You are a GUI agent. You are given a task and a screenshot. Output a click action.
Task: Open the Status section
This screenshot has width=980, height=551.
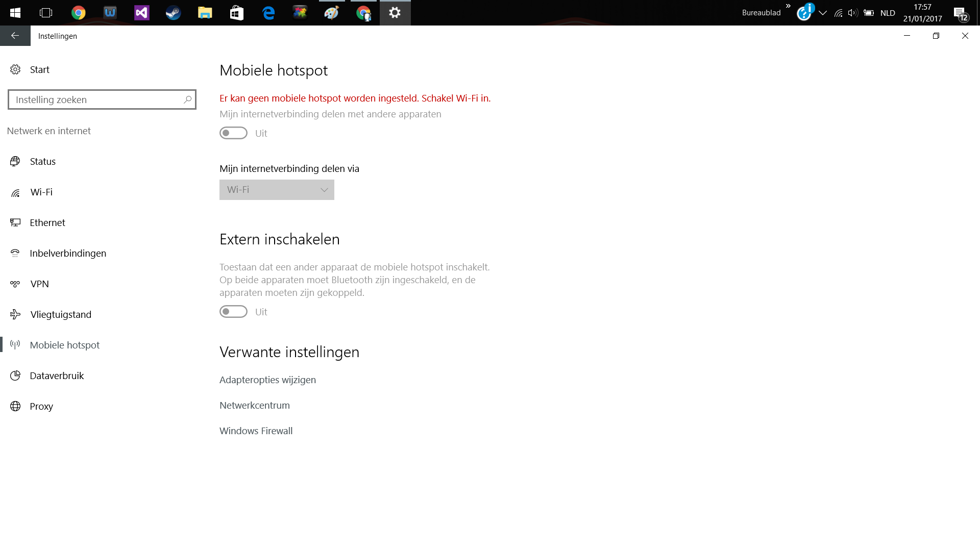tap(43, 161)
